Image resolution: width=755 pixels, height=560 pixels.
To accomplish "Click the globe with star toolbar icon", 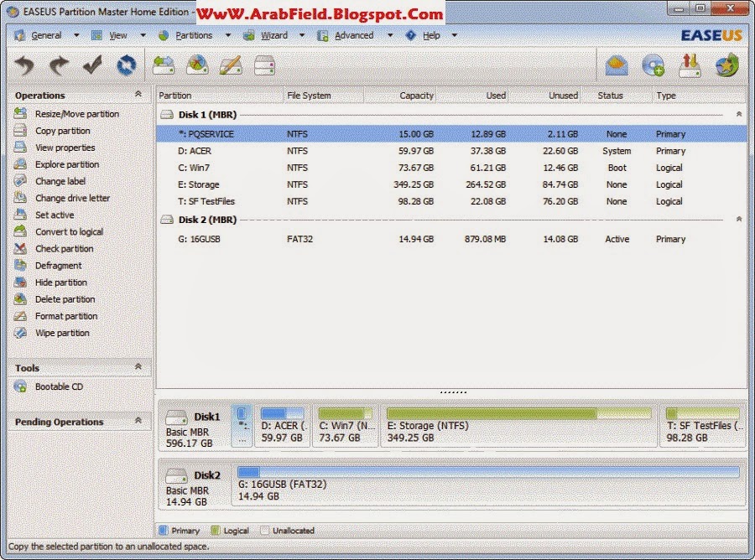I will coord(726,65).
